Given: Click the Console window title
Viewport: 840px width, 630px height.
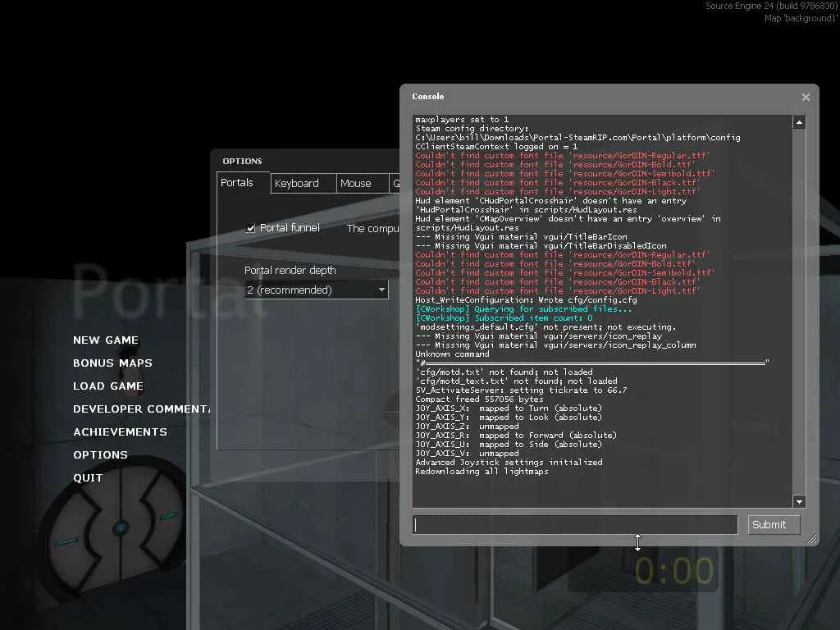Looking at the screenshot, I should [x=428, y=97].
